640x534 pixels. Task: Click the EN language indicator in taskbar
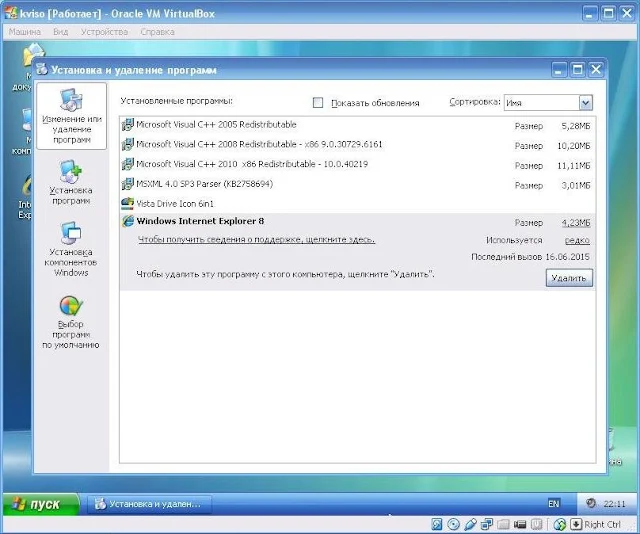(x=553, y=504)
